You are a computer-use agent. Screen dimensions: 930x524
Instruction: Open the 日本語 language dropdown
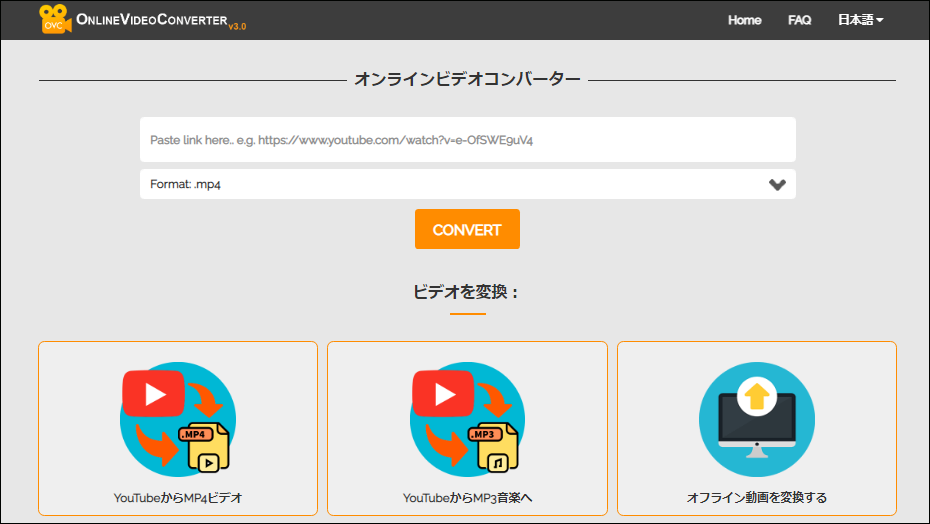click(x=860, y=20)
